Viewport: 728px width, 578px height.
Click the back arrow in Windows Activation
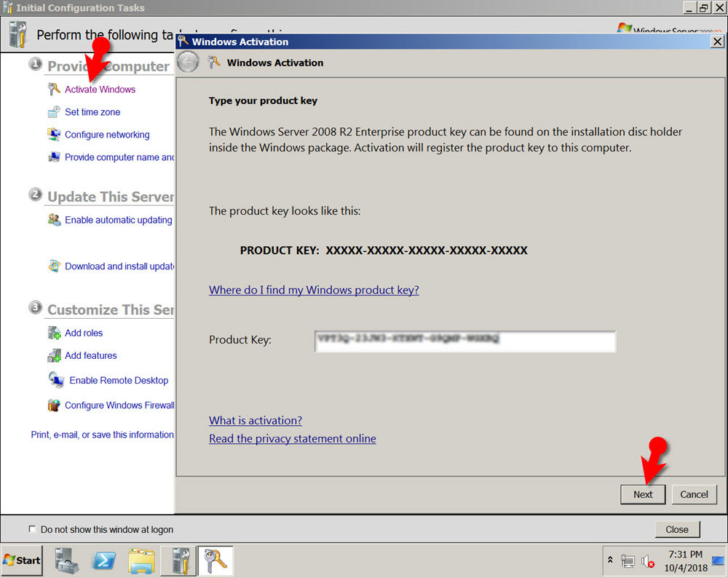(x=188, y=63)
